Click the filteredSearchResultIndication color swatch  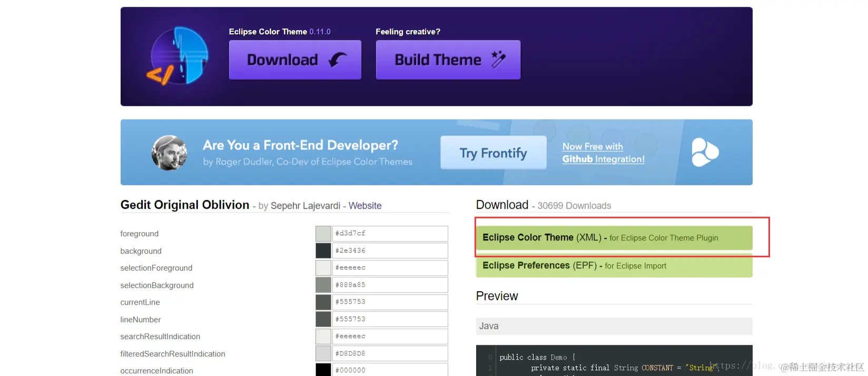[x=323, y=353]
